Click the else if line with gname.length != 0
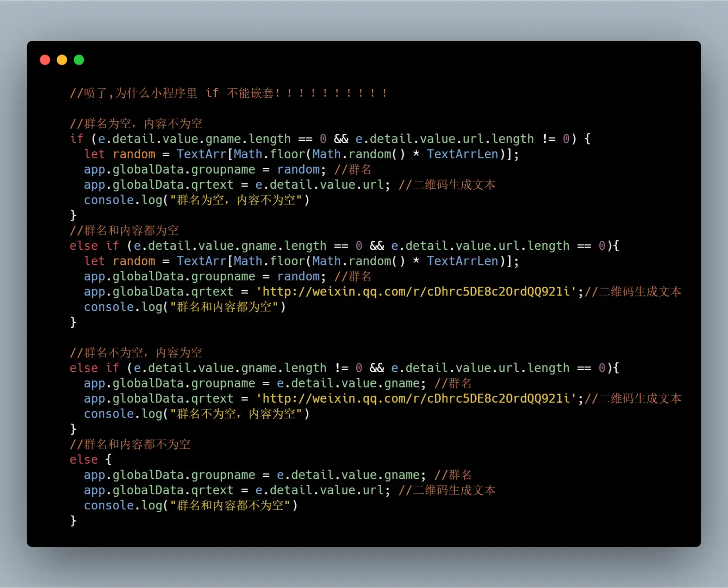728x588 pixels. [345, 368]
